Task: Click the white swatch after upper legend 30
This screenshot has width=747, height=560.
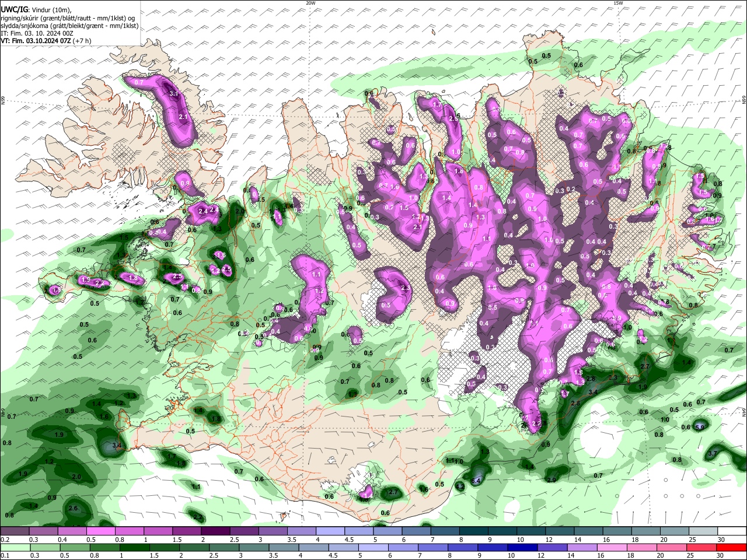Action: click(x=732, y=531)
